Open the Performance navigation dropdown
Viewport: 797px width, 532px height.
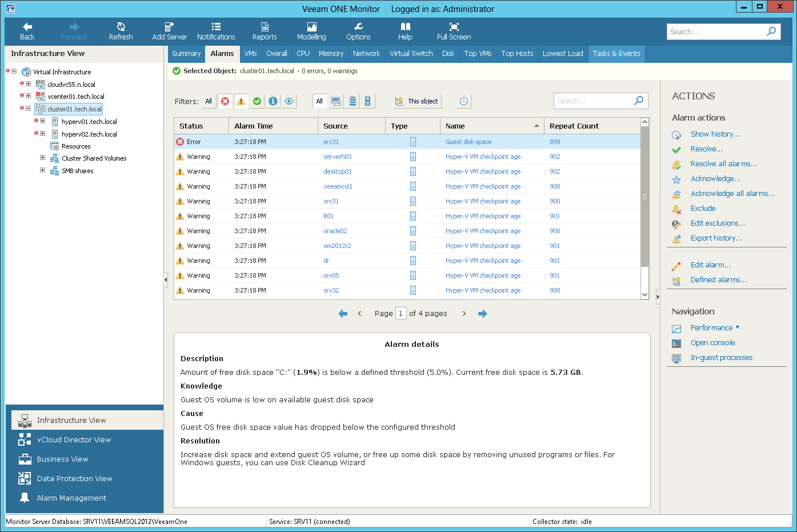click(x=715, y=327)
